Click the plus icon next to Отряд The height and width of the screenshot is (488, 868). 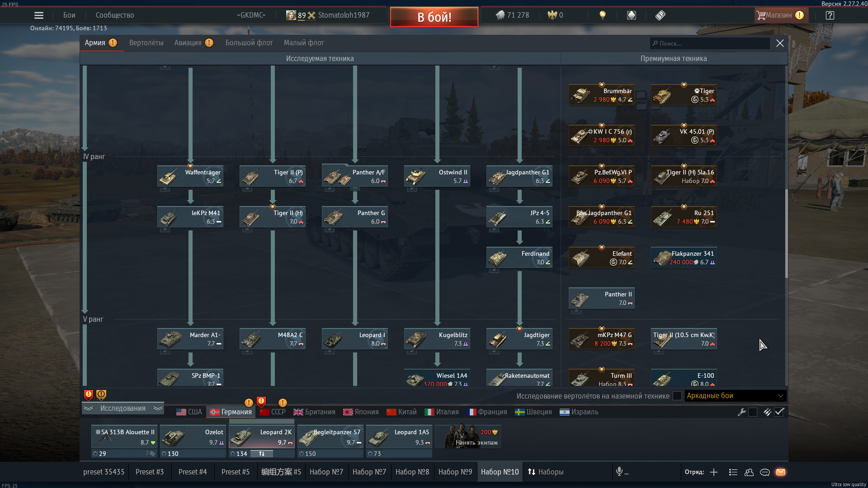(714, 472)
